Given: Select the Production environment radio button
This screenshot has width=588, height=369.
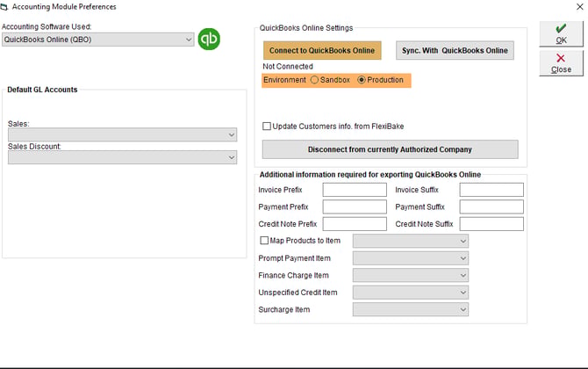Looking at the screenshot, I should click(x=361, y=80).
